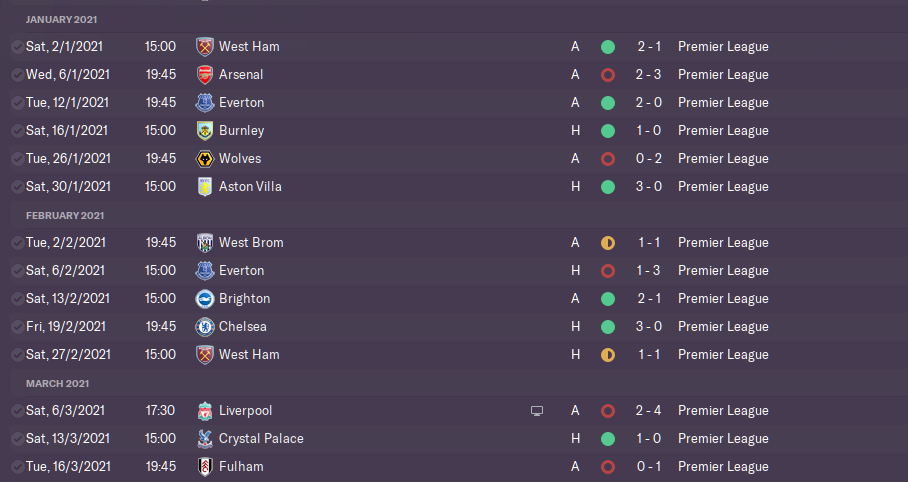The image size is (908, 482).
Task: Click the Fulham club badge icon
Action: pyautogui.click(x=205, y=467)
